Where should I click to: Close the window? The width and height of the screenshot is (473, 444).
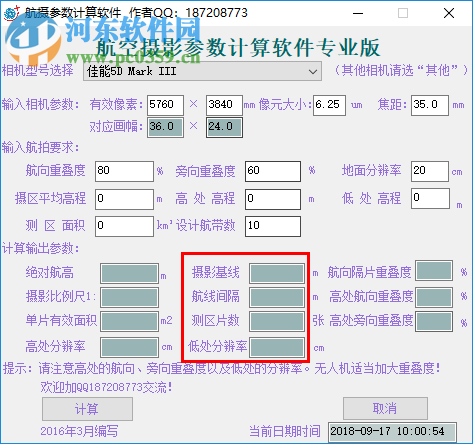[449, 13]
